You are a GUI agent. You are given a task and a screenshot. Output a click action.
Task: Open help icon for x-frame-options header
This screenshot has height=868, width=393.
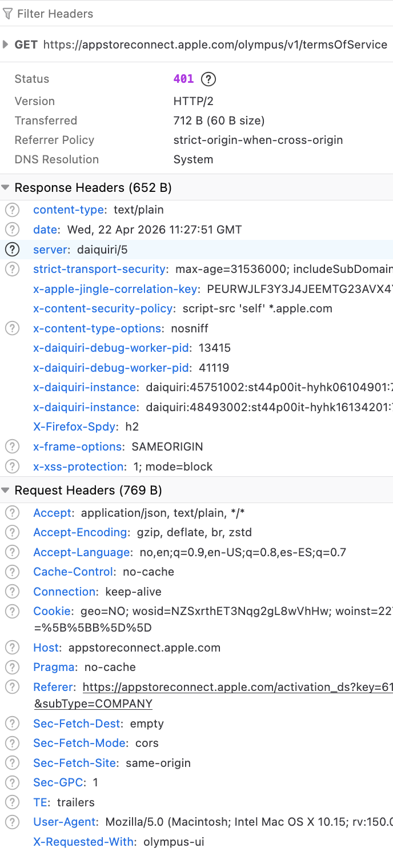(x=11, y=447)
